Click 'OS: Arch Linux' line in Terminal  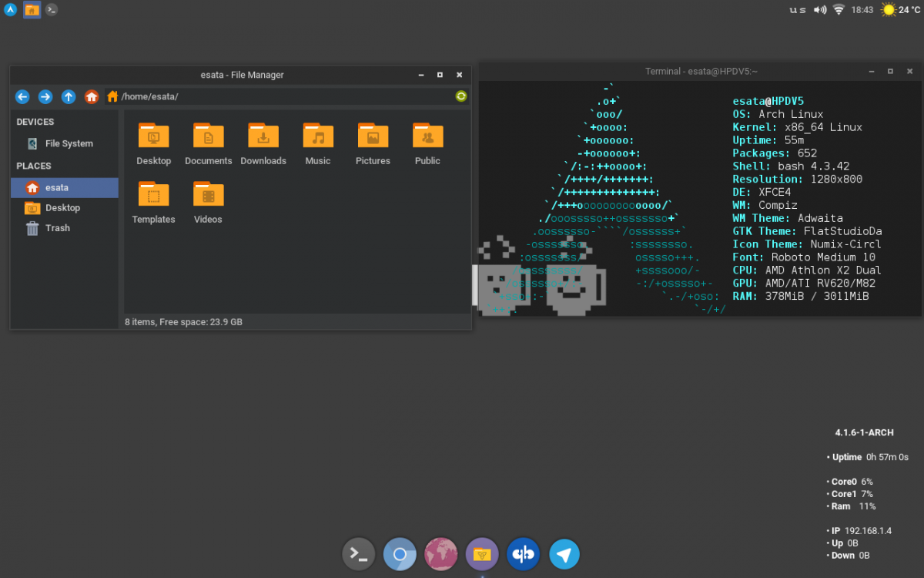click(x=778, y=114)
